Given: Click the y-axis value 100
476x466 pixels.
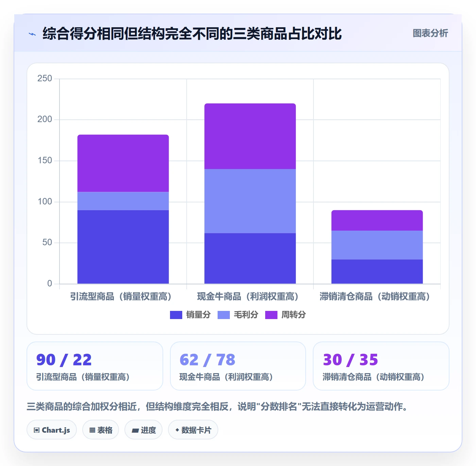Looking at the screenshot, I should [x=45, y=202].
